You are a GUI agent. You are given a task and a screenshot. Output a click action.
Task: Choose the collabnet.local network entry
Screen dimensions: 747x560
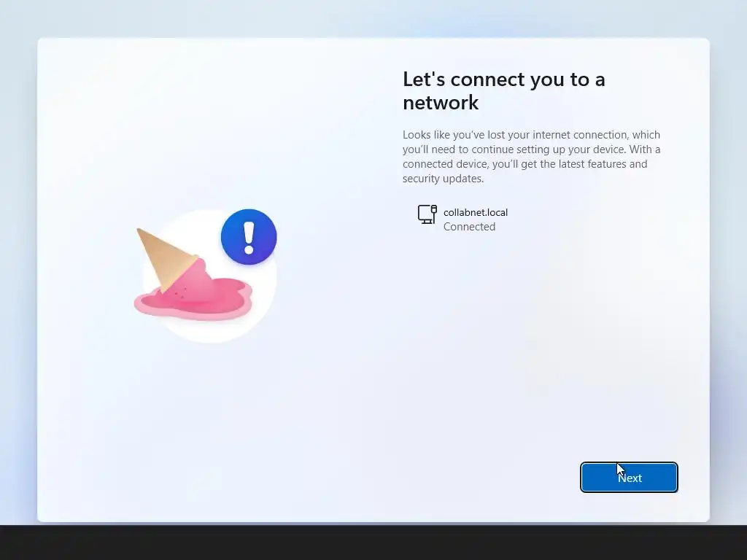click(x=463, y=219)
